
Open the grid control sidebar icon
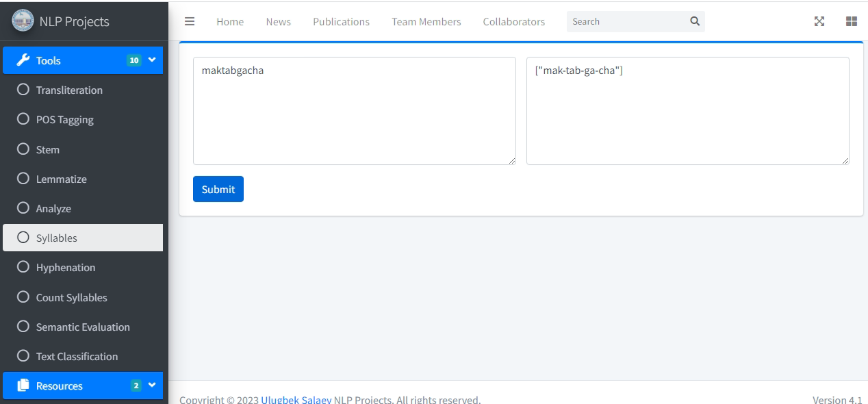852,21
